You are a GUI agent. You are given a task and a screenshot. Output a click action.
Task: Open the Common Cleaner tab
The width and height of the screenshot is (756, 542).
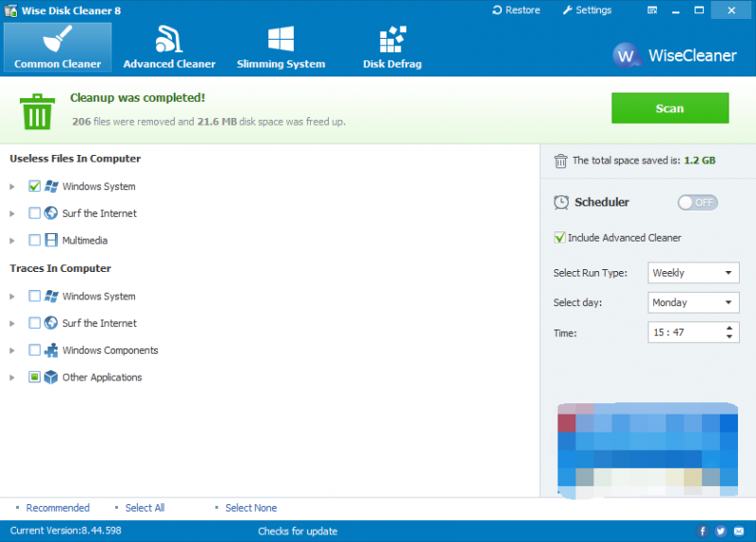coord(58,47)
